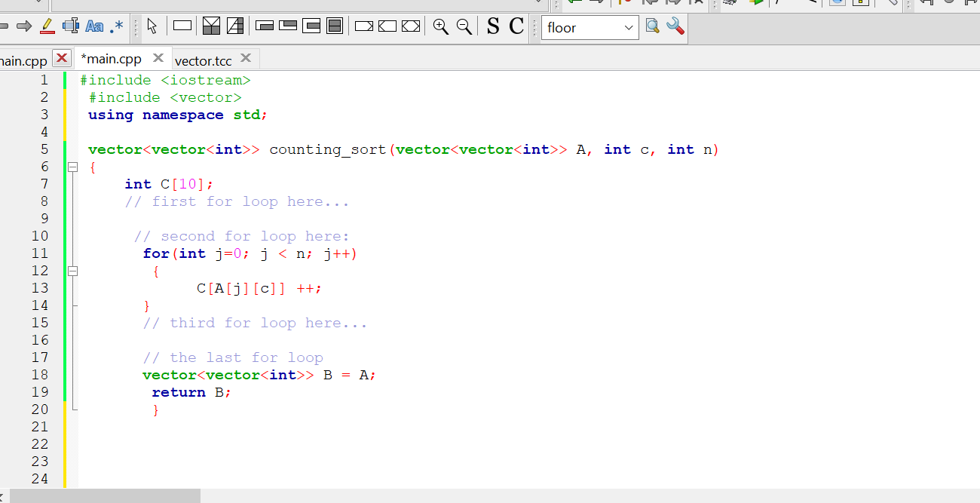This screenshot has height=503, width=980.
Task: Open search options with the wrench icon
Action: (x=676, y=26)
